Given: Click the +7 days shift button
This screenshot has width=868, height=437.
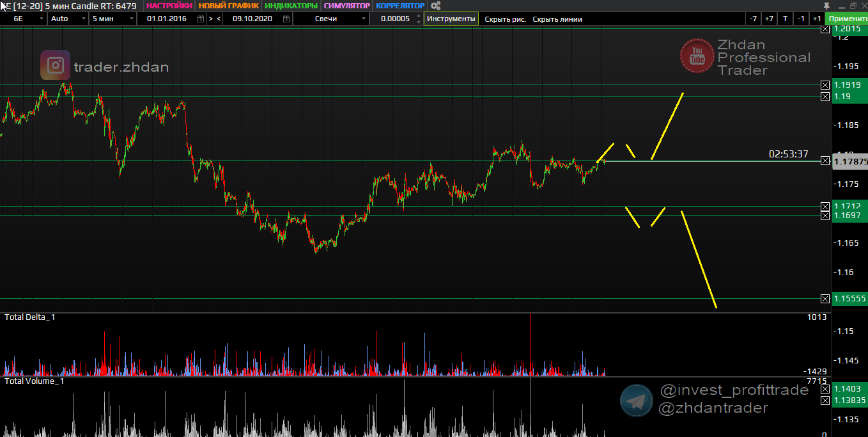Looking at the screenshot, I should [x=769, y=19].
